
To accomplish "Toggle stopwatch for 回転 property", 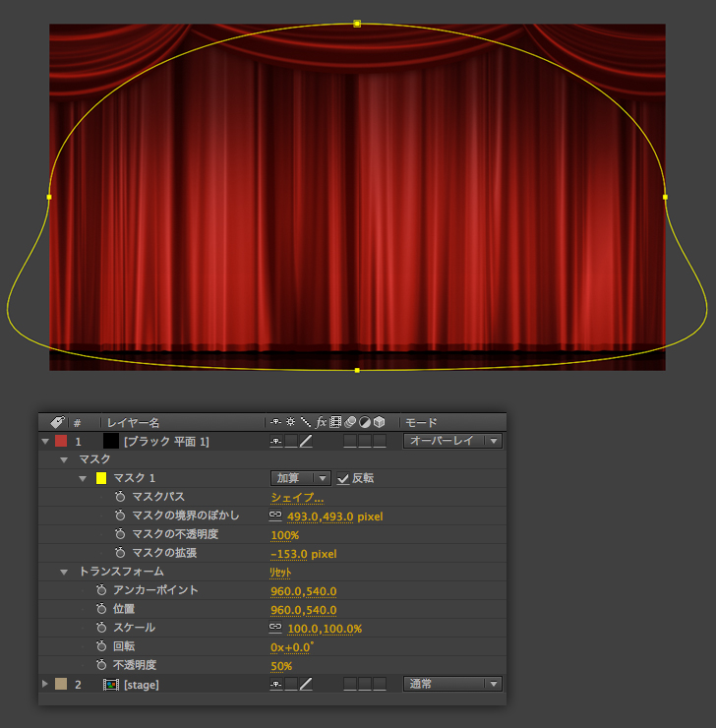I will 101,647.
